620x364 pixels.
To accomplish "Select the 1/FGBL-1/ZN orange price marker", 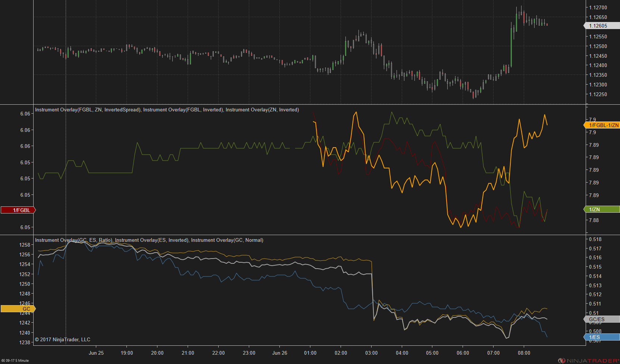I will click(601, 125).
